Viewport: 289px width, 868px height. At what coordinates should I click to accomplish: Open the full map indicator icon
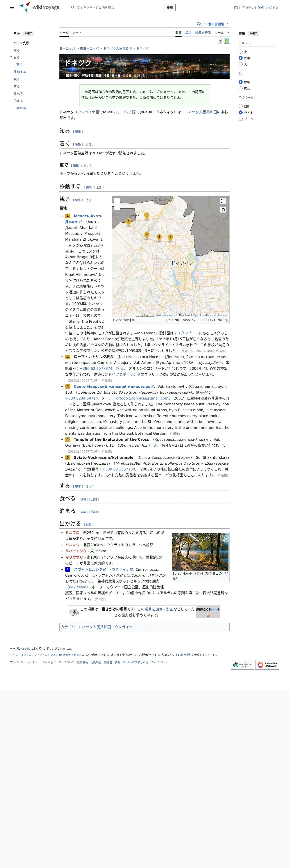[x=227, y=41]
